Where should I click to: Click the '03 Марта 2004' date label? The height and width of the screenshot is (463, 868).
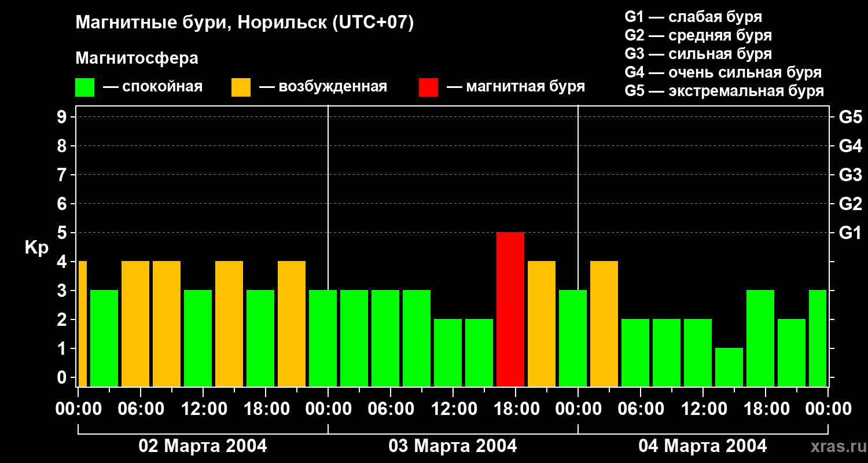point(453,446)
